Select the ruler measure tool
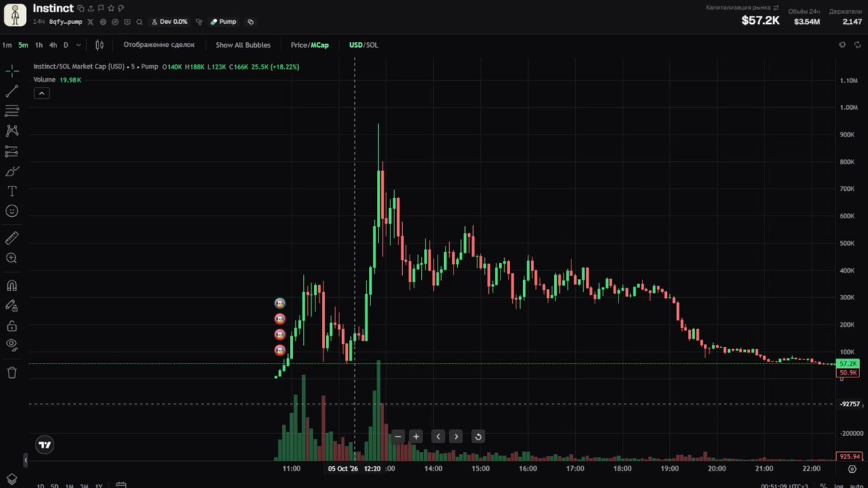Viewport: 868px width, 488px height. click(12, 238)
